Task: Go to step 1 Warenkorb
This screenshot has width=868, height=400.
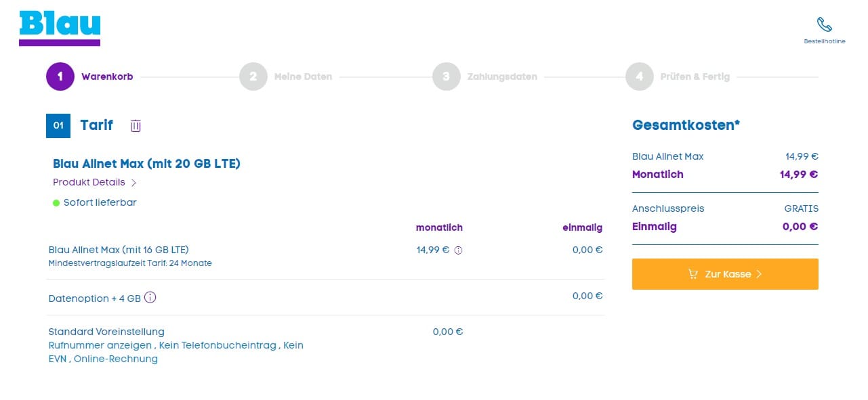Action: 89,76
